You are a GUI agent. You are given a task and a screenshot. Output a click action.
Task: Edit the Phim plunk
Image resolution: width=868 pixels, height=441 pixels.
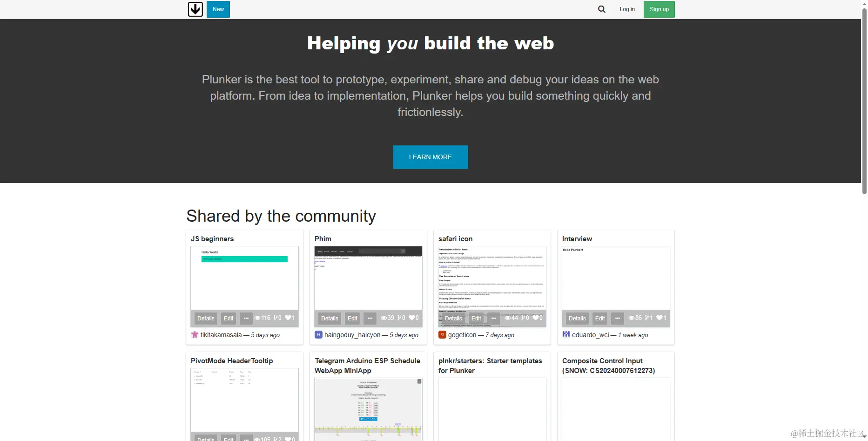click(x=352, y=319)
